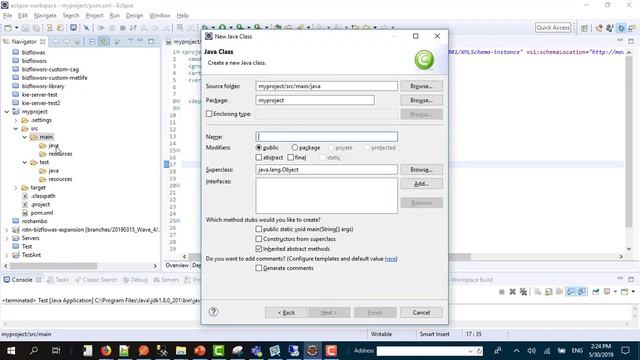Click the Eclipse icon on the taskbar
The width and height of the screenshot is (640, 360).
(x=312, y=350)
